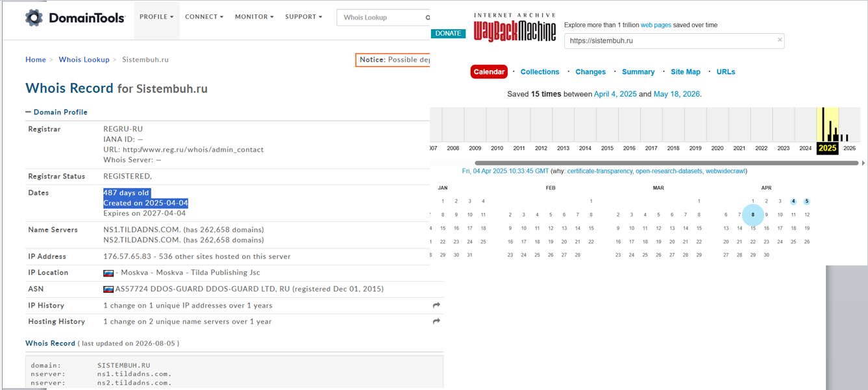
Task: Select year 2015 on the timeline
Action: pyautogui.click(x=607, y=148)
